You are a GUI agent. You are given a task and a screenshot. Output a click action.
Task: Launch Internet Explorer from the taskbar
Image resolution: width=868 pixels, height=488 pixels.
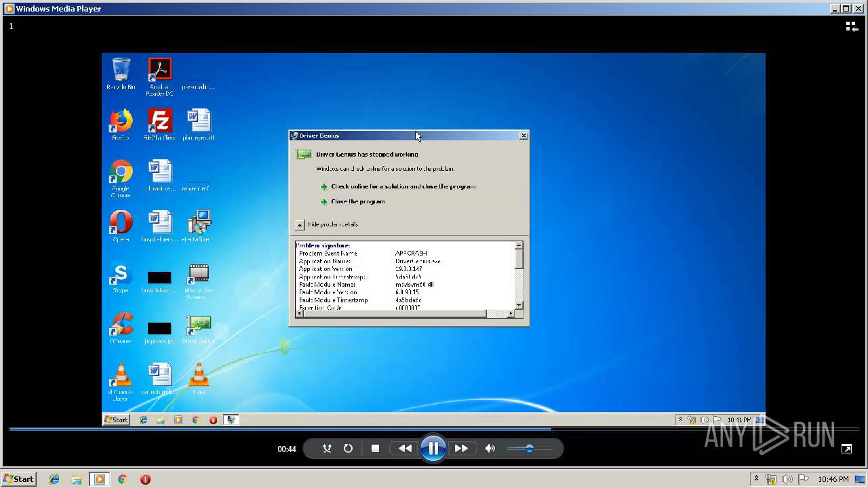click(54, 479)
